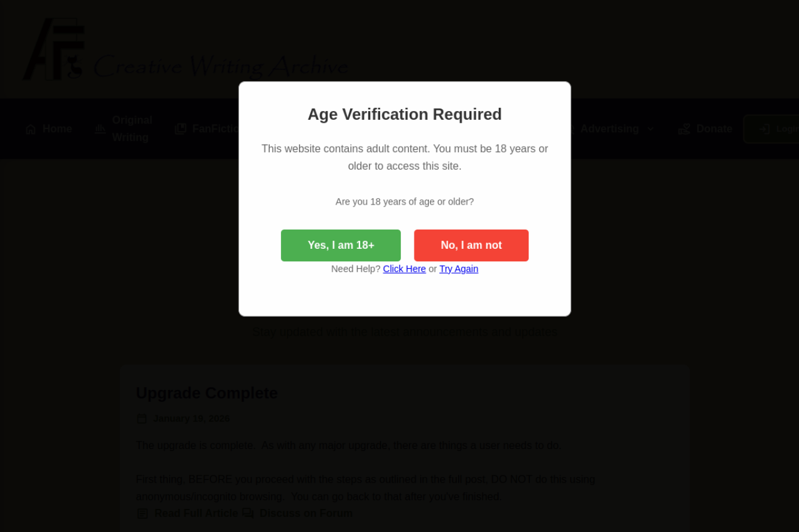Open the Click Here help link
Image resolution: width=799 pixels, height=532 pixels.
(x=404, y=269)
